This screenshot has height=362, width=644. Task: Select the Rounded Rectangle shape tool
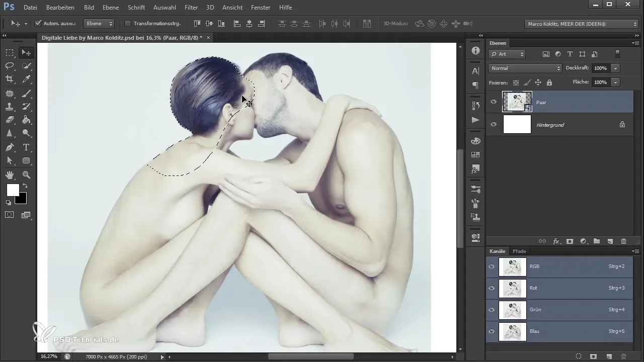(26, 161)
